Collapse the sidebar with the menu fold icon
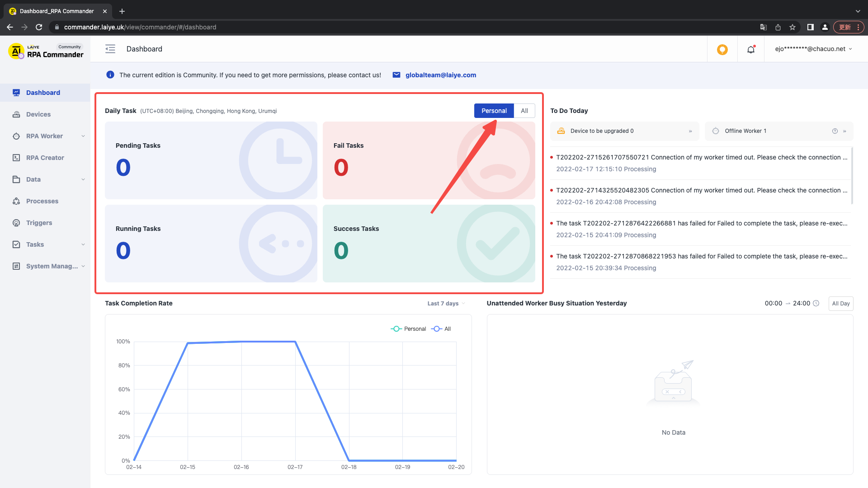 click(110, 49)
